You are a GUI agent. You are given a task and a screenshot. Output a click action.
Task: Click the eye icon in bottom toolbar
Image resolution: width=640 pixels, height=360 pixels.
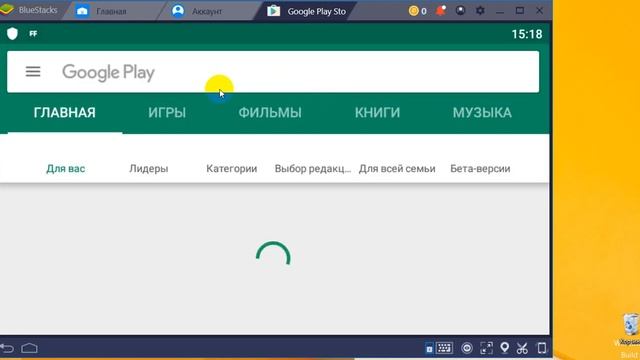(x=467, y=348)
